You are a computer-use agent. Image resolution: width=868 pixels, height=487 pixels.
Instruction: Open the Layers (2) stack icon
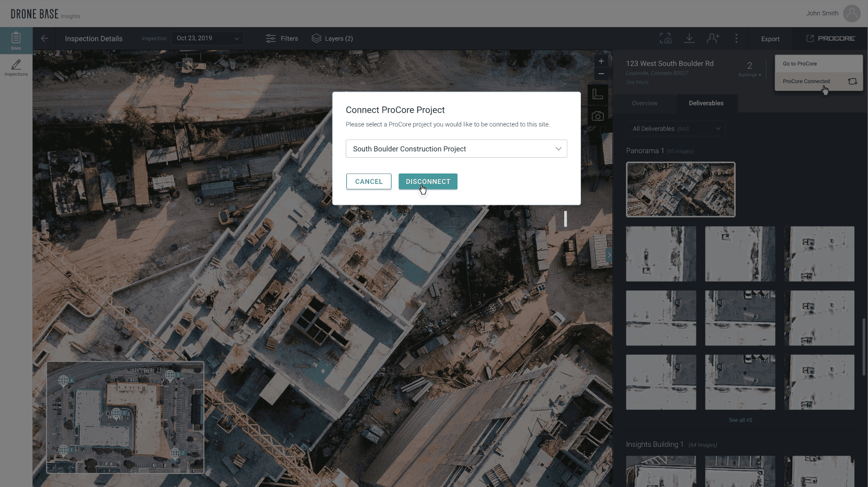[x=316, y=39]
